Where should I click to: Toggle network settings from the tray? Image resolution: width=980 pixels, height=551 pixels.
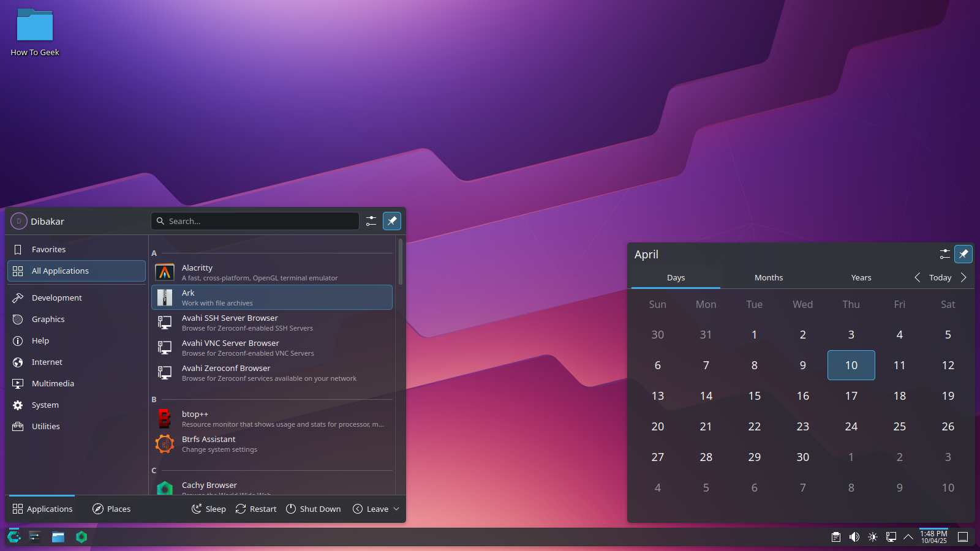point(891,537)
